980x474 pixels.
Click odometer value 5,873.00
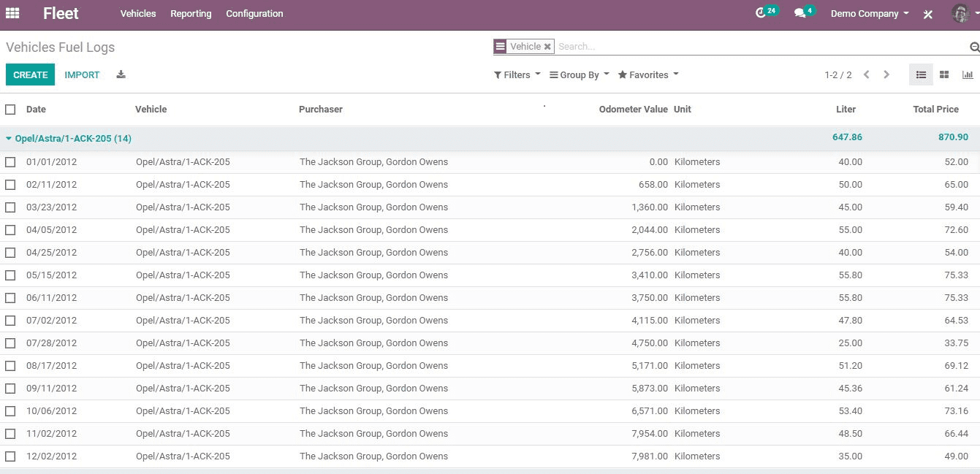(650, 389)
